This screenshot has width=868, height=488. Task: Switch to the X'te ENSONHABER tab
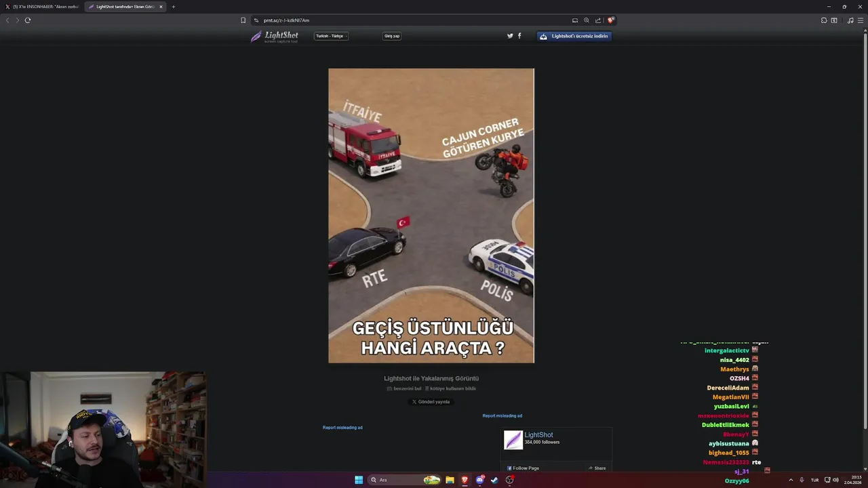[x=42, y=7]
